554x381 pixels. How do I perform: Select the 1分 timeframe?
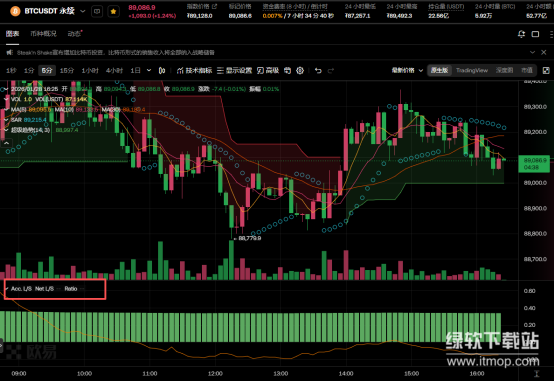29,71
